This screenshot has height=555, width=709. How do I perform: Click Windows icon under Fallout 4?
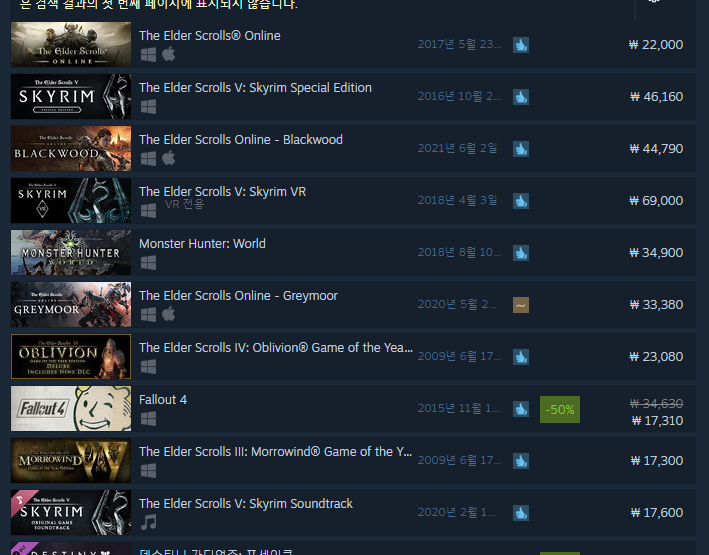[x=148, y=419]
